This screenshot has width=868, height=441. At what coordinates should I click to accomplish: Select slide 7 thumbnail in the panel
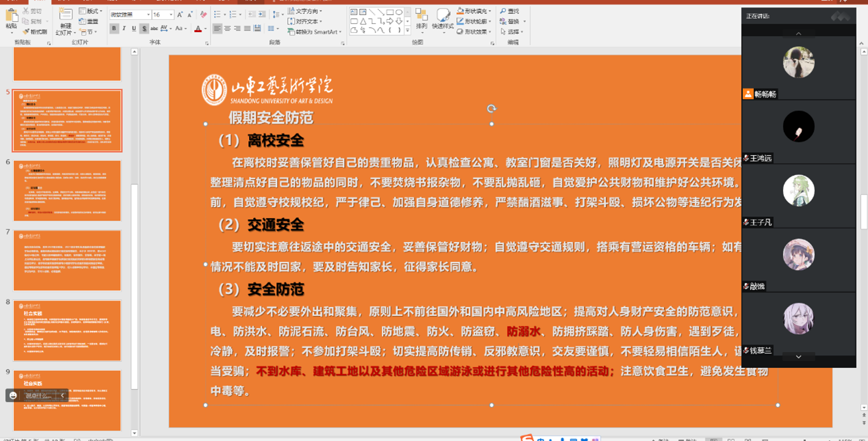(x=67, y=260)
